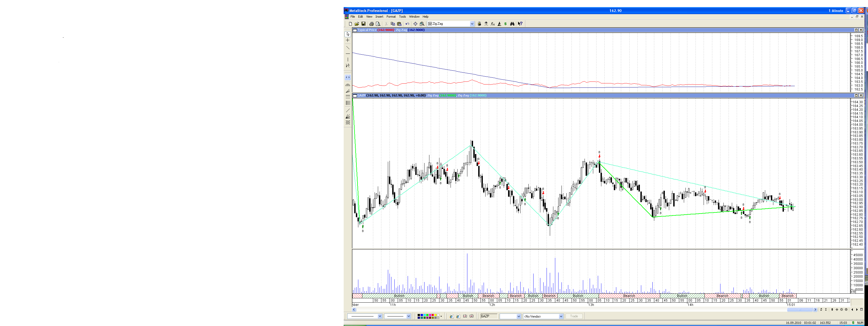Open the Expert Advisor icon
The width and height of the screenshot is (868, 326).
point(486,24)
